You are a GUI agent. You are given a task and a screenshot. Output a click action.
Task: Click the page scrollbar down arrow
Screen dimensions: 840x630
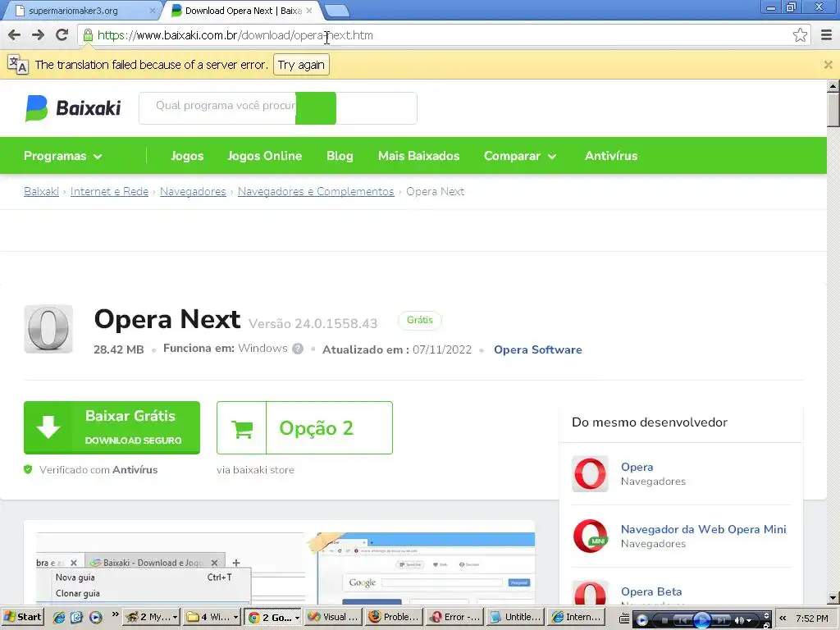pyautogui.click(x=833, y=598)
